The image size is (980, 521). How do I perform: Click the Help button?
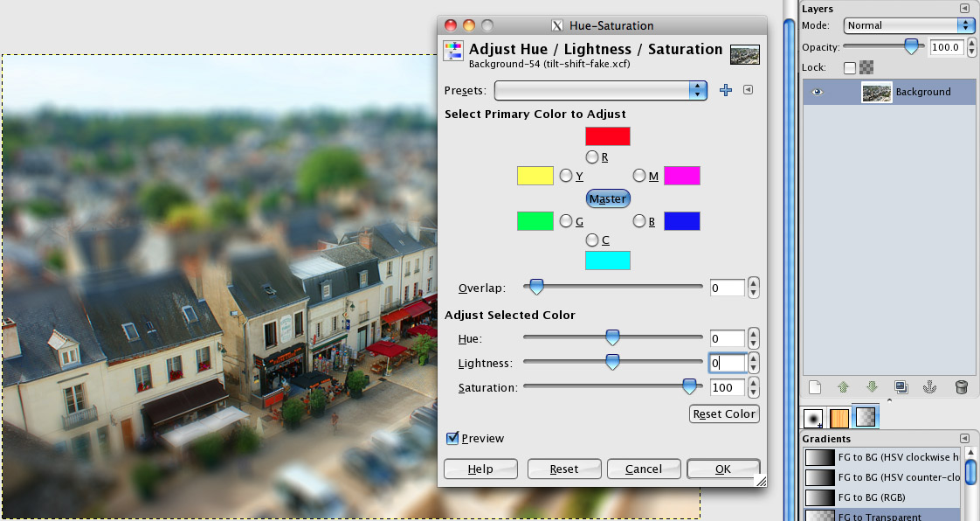click(x=480, y=469)
